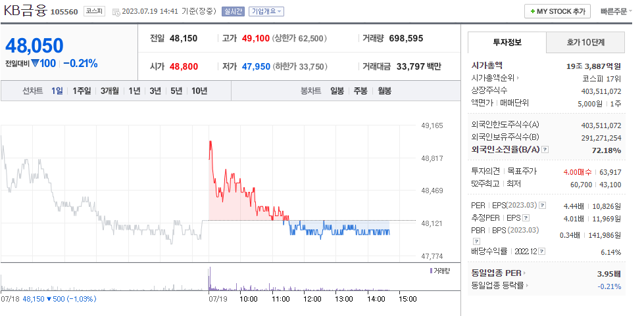The image size is (644, 316).
Task: Click the 거래대금 value 33,797 백만
Action: tap(419, 66)
